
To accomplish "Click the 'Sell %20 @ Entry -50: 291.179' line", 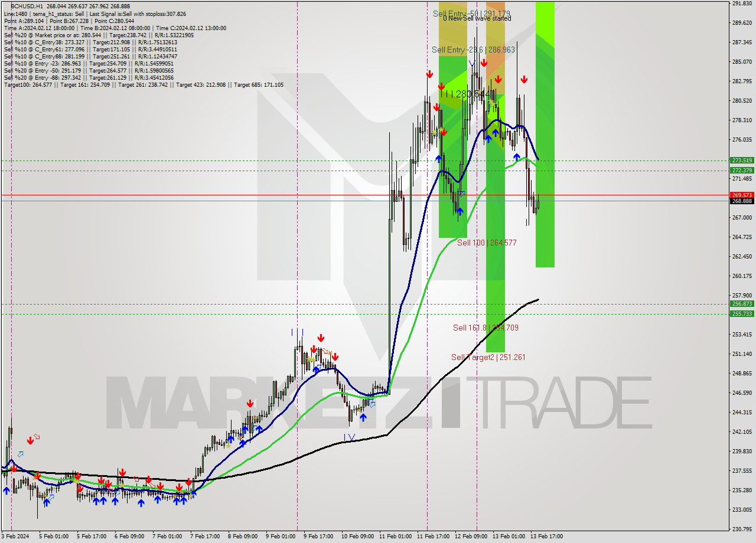I will [89, 70].
